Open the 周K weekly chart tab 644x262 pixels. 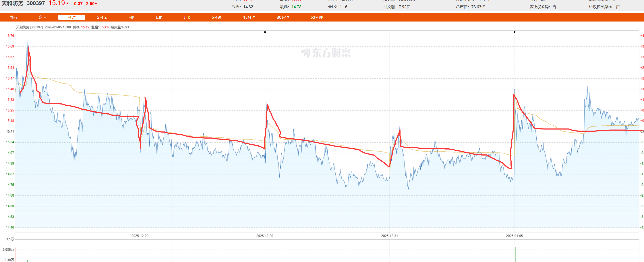click(159, 17)
